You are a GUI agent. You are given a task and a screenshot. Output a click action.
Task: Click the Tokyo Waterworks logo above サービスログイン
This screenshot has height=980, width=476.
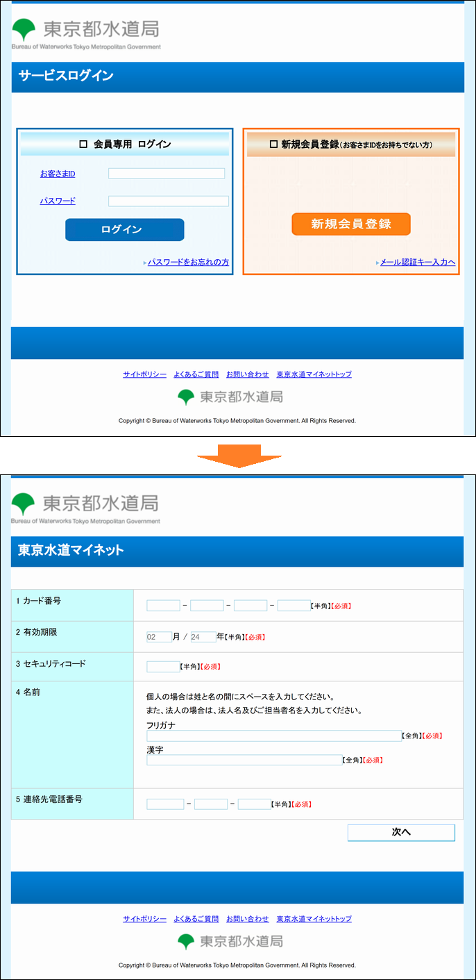point(85,33)
